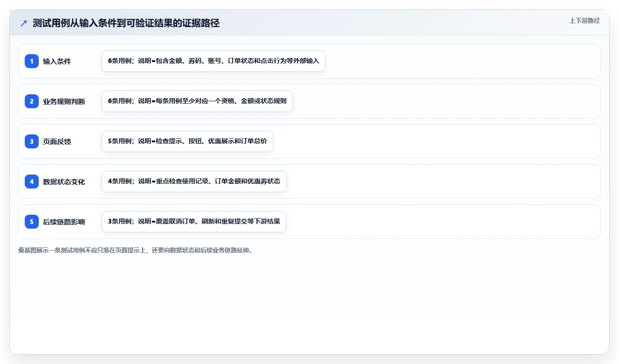Select the title 测试用例从输入条件到可验证结果的证据路径
This screenshot has width=619, height=364.
click(x=126, y=23)
